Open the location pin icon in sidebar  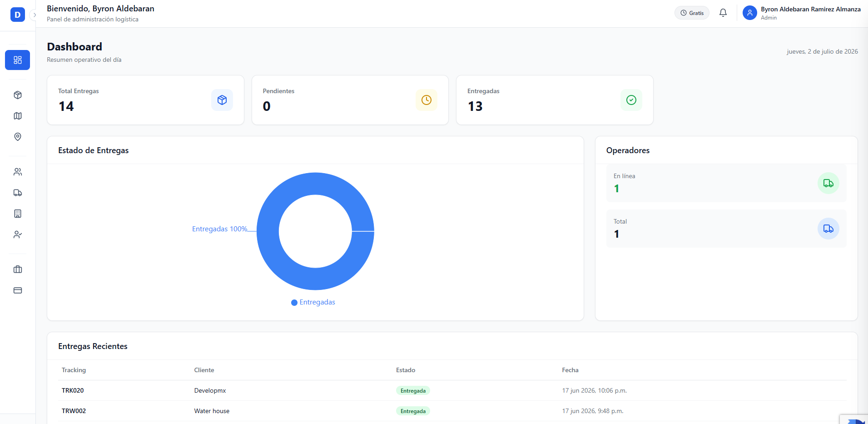[x=18, y=137]
